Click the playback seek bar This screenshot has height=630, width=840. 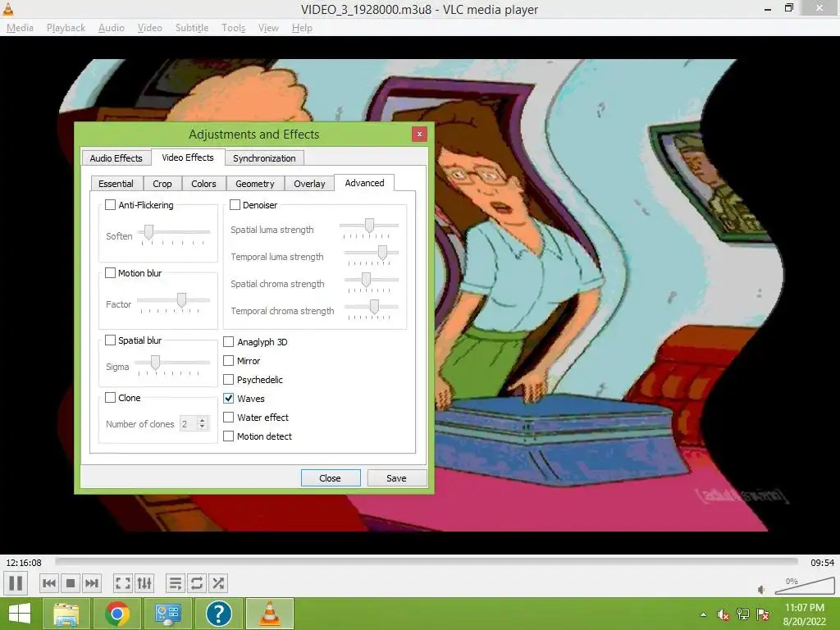[426, 561]
